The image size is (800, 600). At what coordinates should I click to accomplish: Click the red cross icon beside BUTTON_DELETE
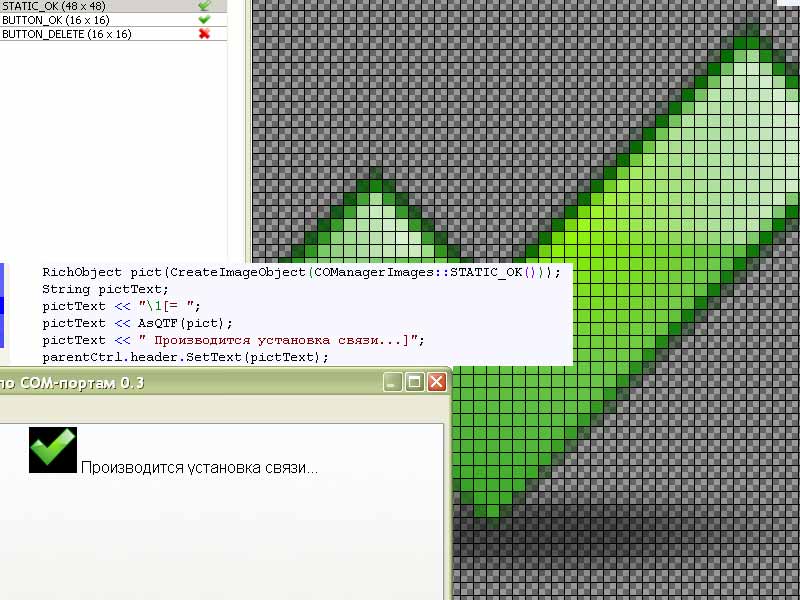tap(204, 34)
